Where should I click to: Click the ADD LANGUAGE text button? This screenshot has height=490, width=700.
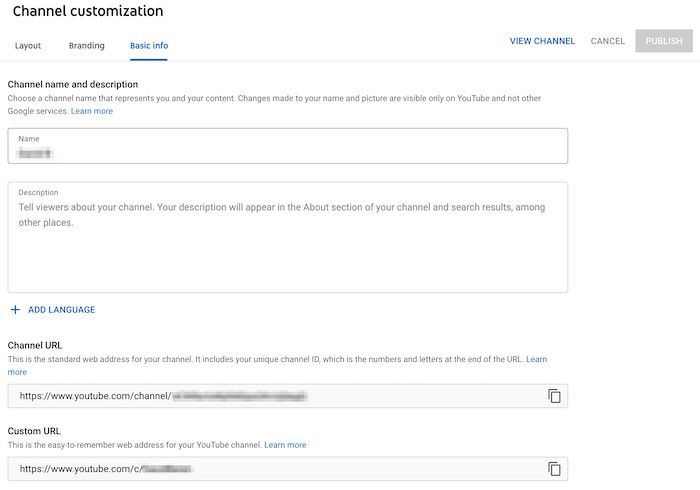(61, 310)
